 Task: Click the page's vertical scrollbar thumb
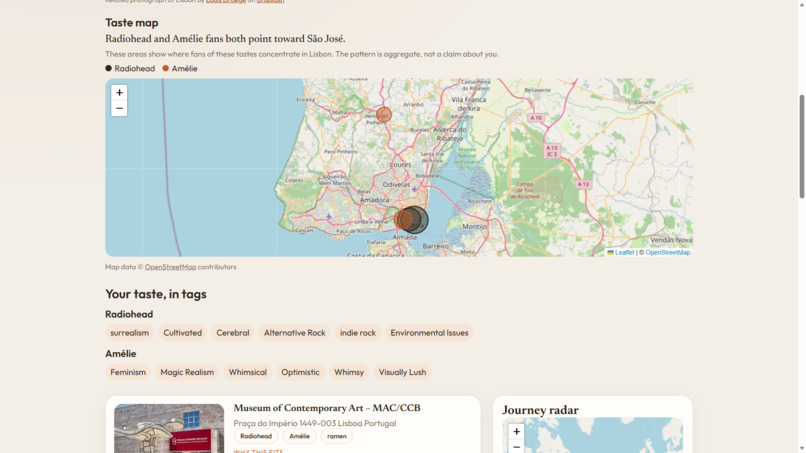pos(801,147)
